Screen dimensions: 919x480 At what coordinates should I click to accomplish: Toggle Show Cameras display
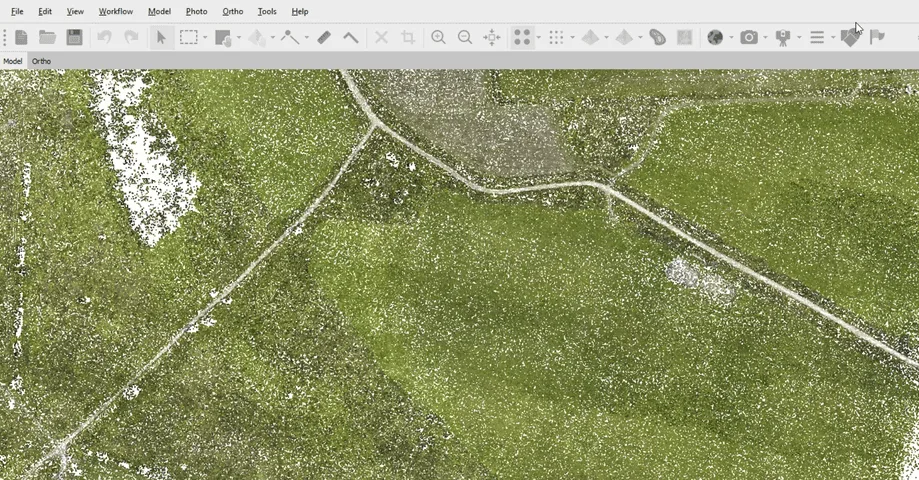click(x=748, y=38)
